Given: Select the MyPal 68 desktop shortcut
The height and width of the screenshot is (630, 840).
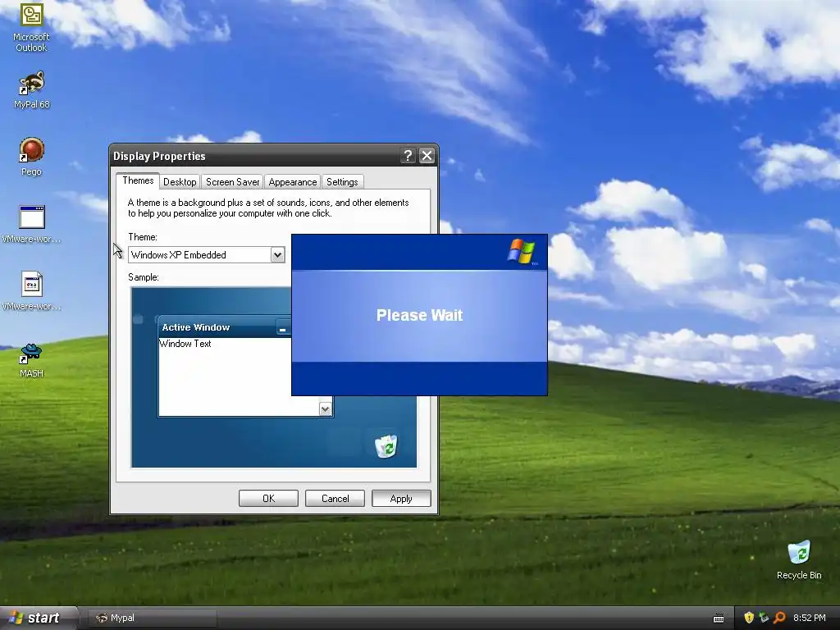Looking at the screenshot, I should point(32,90).
